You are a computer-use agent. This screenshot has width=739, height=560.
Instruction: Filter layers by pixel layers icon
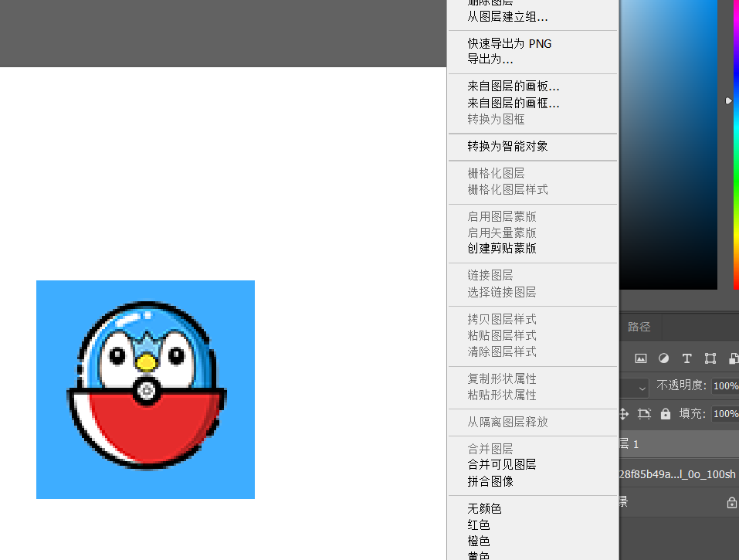tap(640, 358)
